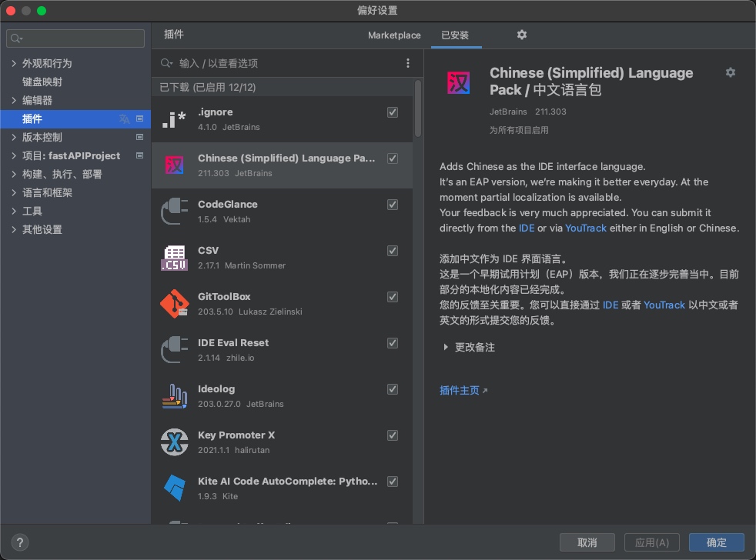
Task: Collapse the 外观和行为 tree item
Action: [13, 62]
